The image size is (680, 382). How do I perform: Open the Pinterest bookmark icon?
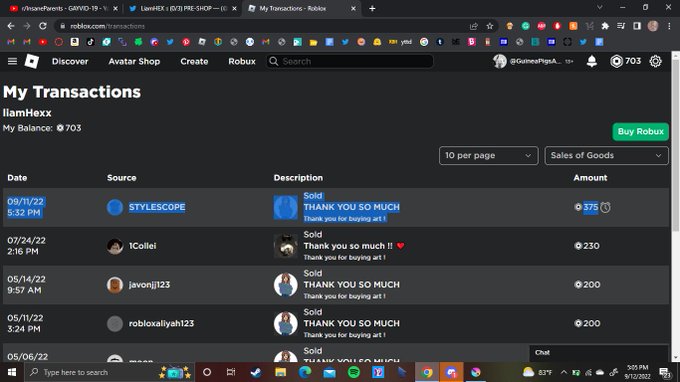click(x=186, y=42)
